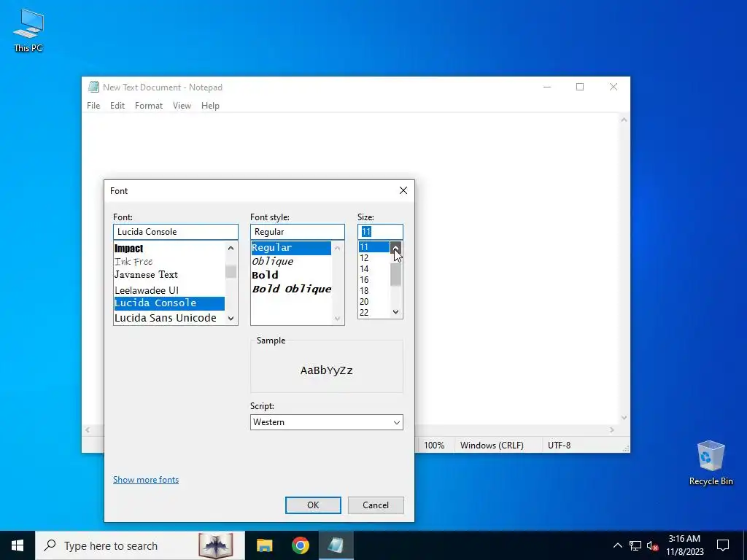This screenshot has width=747, height=560.
Task: Click Notepad horizontal scroll left arrow
Action: click(x=88, y=430)
